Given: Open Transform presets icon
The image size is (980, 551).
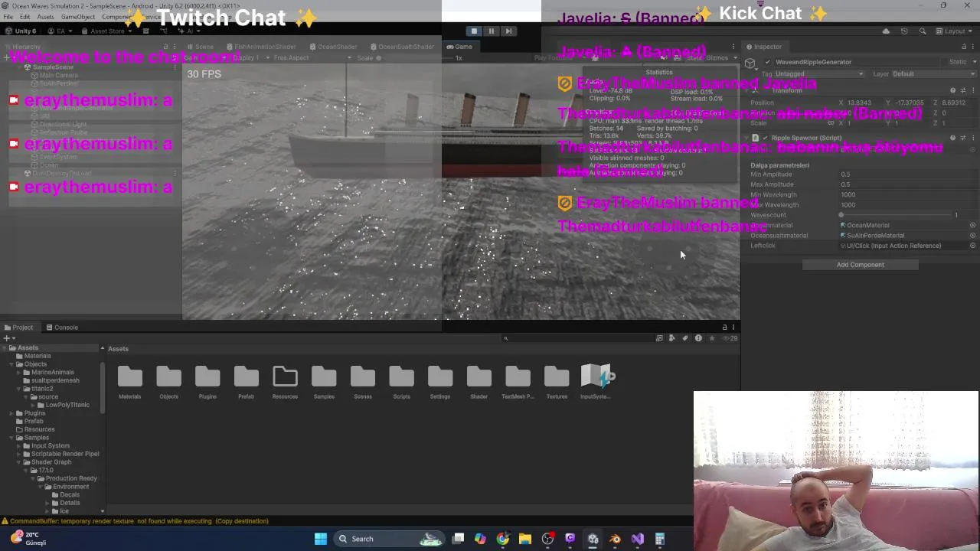Looking at the screenshot, I should [x=963, y=90].
